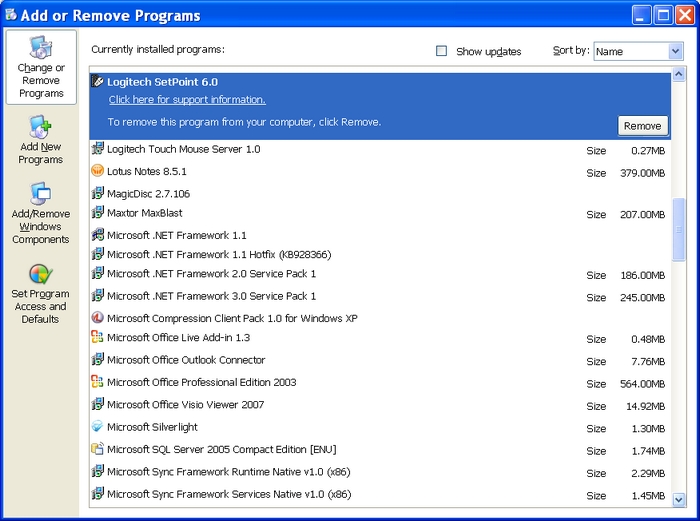Click the Microsoft Compression Client Pack icon

(x=98, y=318)
